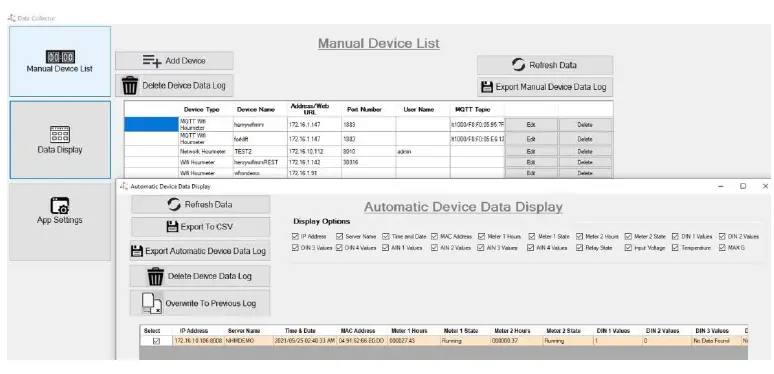
Task: Uncheck the Temperature display option
Action: [x=675, y=248]
